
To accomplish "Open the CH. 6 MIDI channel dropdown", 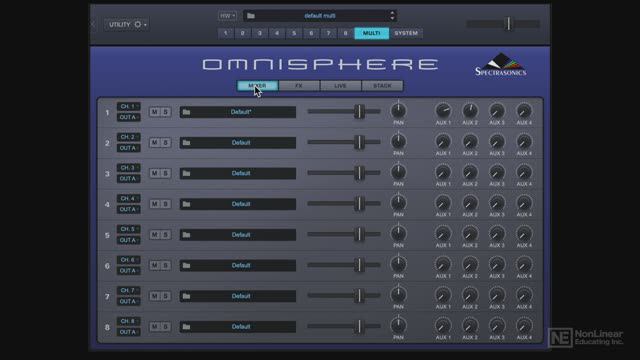I will tap(129, 260).
